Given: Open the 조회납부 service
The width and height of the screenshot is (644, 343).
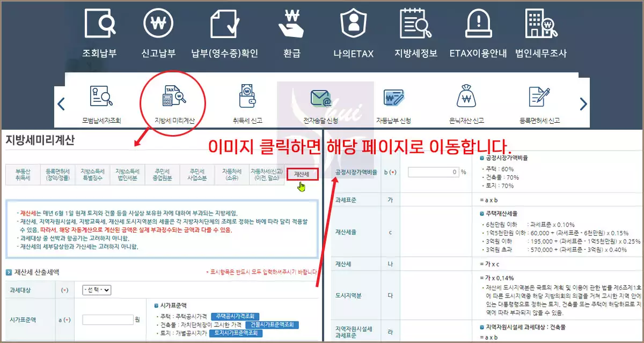Looking at the screenshot, I should point(99,29).
